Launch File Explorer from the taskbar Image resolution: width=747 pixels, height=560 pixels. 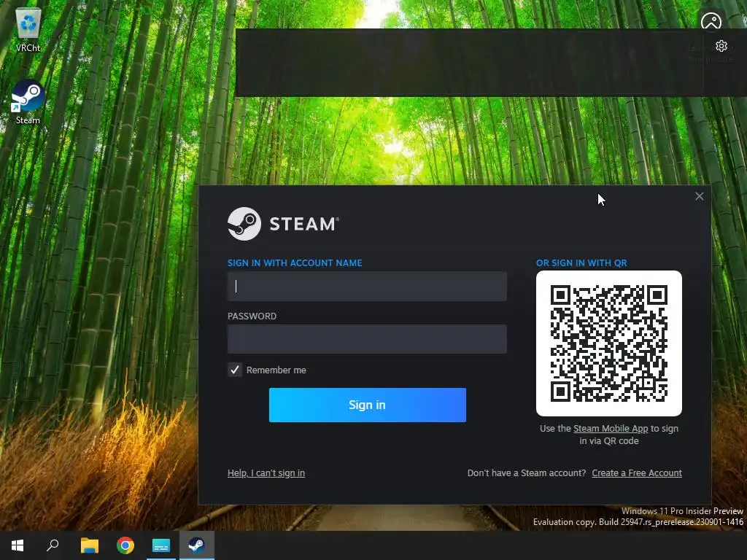pyautogui.click(x=90, y=545)
